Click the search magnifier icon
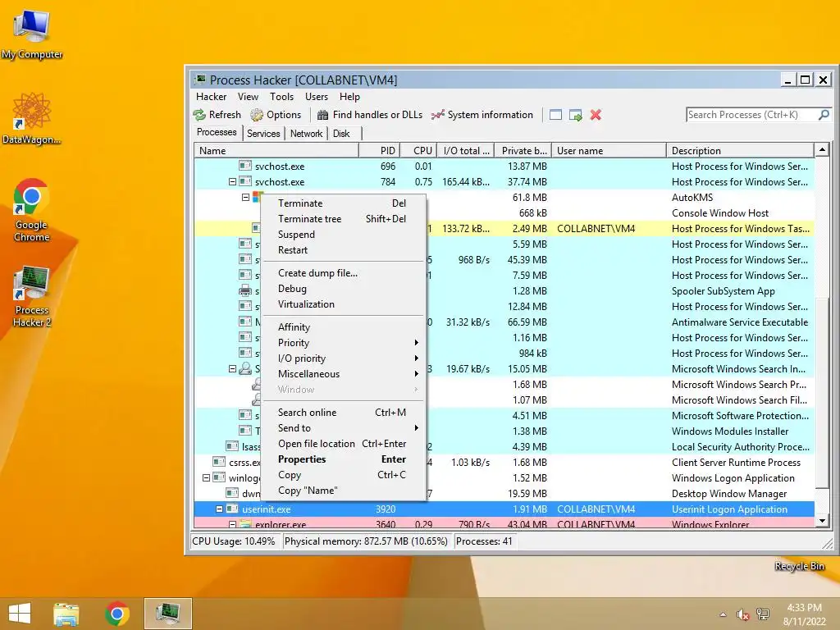Viewport: 840px width, 630px height. [x=824, y=115]
